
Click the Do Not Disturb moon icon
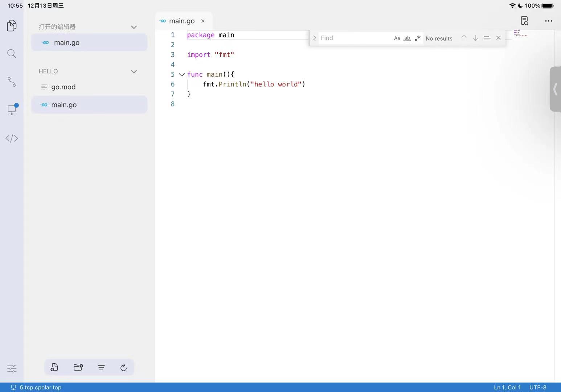pyautogui.click(x=520, y=5)
